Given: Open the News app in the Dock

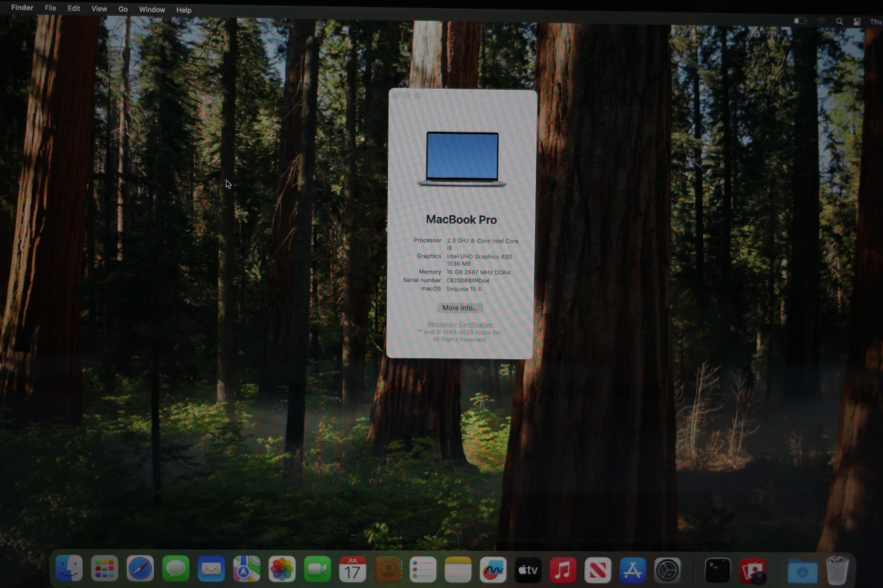Looking at the screenshot, I should click(x=598, y=570).
